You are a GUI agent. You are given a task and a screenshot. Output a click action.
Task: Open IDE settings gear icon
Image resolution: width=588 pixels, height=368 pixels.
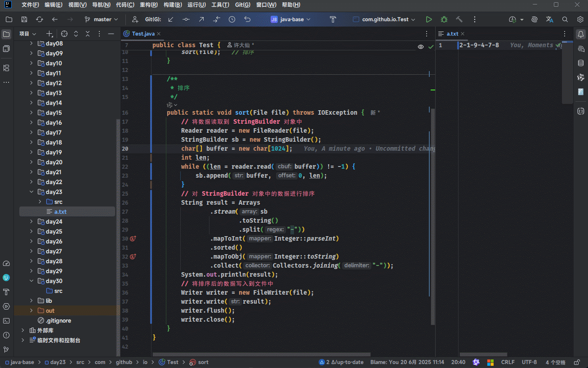[580, 19]
